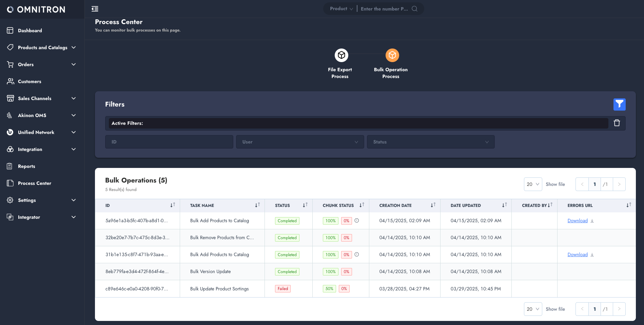Sort table by the ID column
This screenshot has width=644, height=325.
tap(173, 205)
